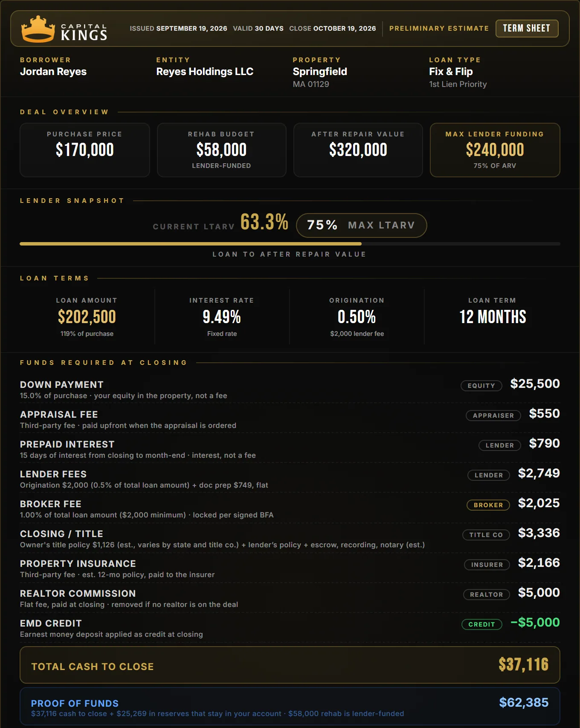Click the green CREDIT tag
Viewport: 580px width, 728px height.
point(482,624)
